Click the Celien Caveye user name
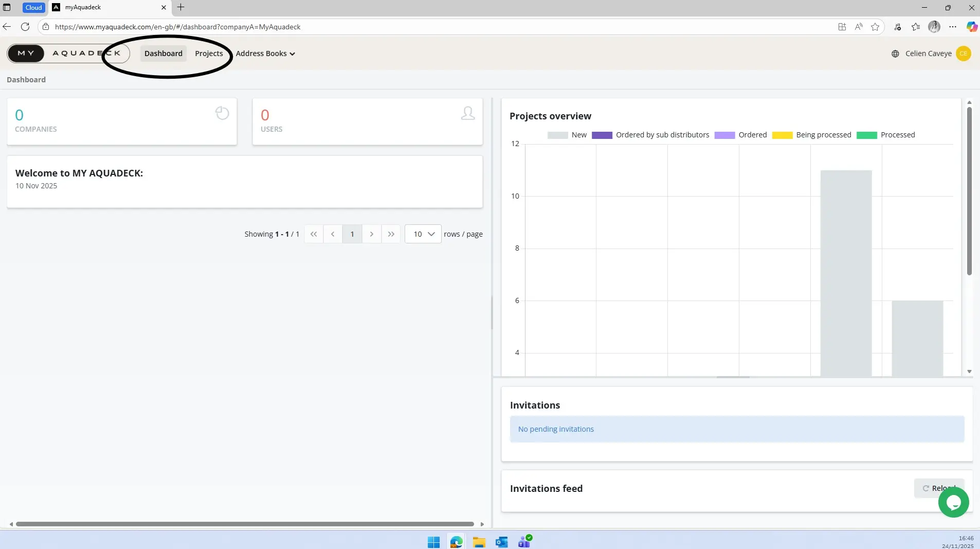The image size is (980, 549). (x=928, y=54)
